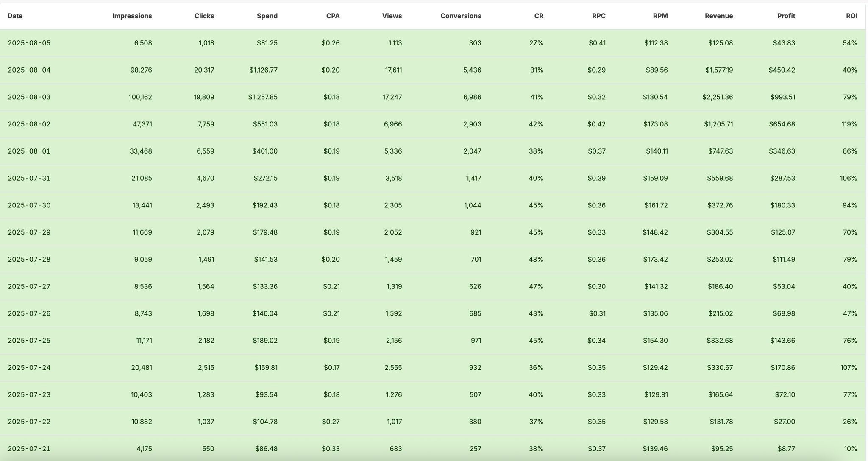Screen dimensions: 868x461
Task: Sort by Conversions column header
Action: pyautogui.click(x=461, y=16)
